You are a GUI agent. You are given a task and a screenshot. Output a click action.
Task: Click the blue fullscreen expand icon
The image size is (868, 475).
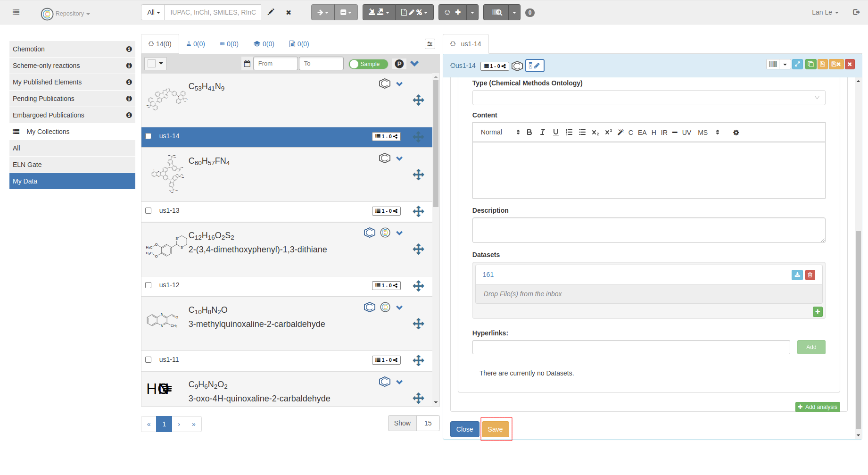(797, 65)
